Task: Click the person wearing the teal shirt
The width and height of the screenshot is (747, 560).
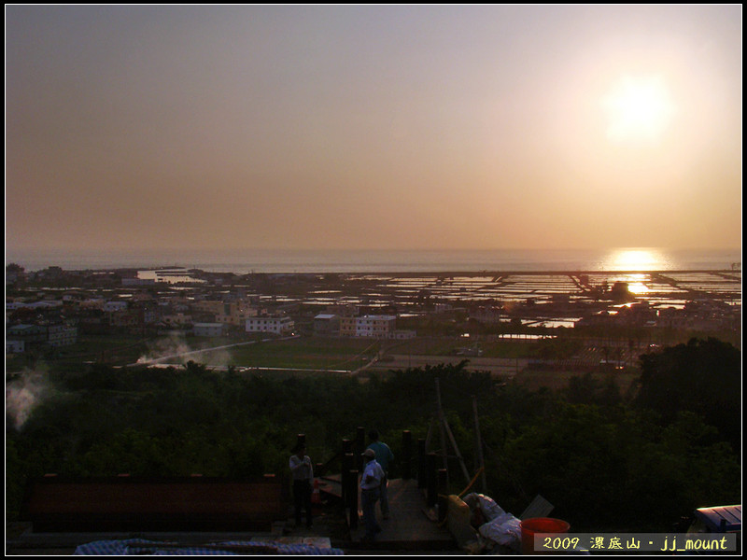Action: (x=381, y=457)
